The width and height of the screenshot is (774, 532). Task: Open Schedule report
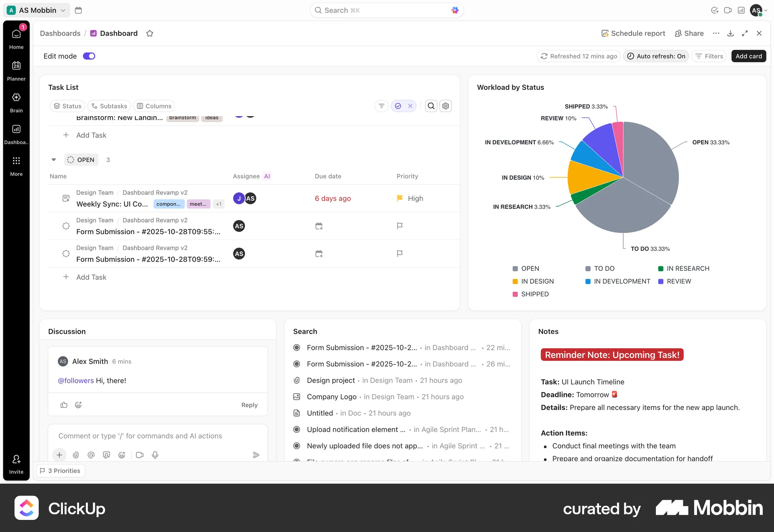633,33
